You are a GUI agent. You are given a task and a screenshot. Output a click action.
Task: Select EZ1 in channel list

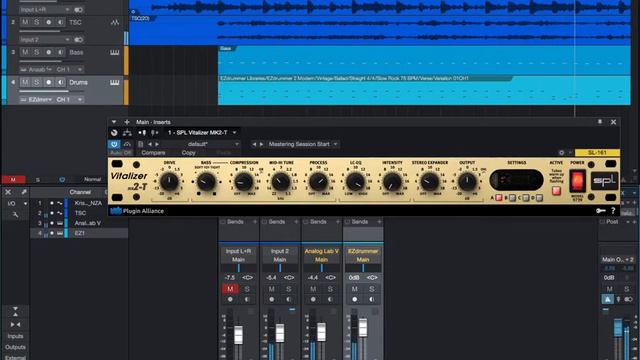[80, 233]
